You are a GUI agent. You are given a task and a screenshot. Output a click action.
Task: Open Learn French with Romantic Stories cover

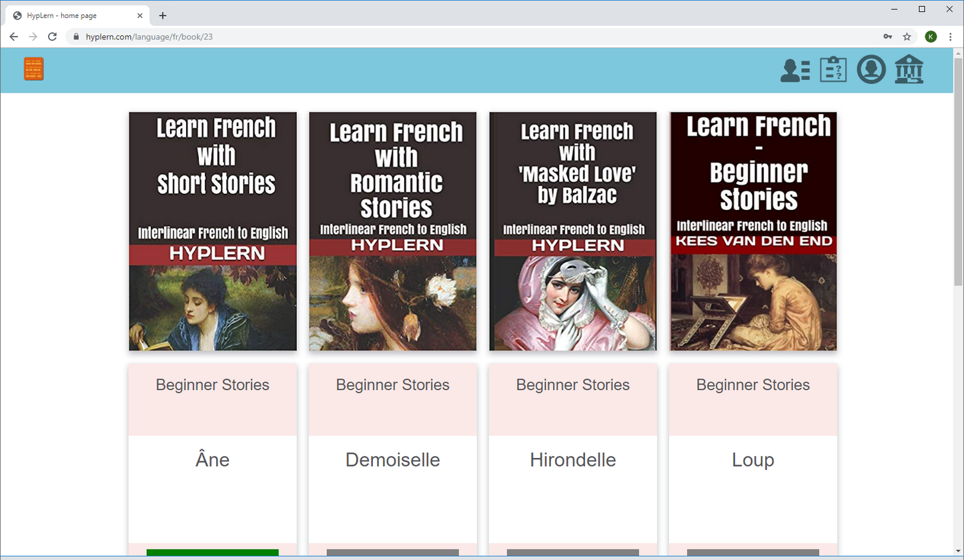(393, 231)
